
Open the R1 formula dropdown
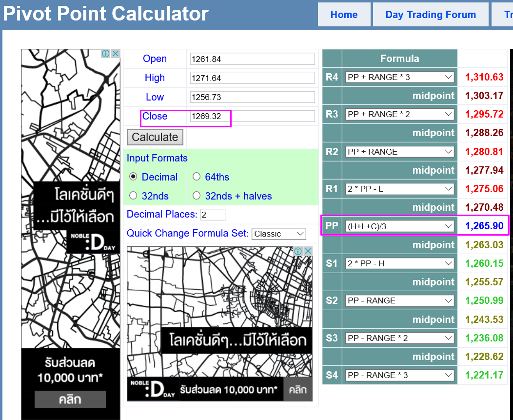pyautogui.click(x=399, y=189)
